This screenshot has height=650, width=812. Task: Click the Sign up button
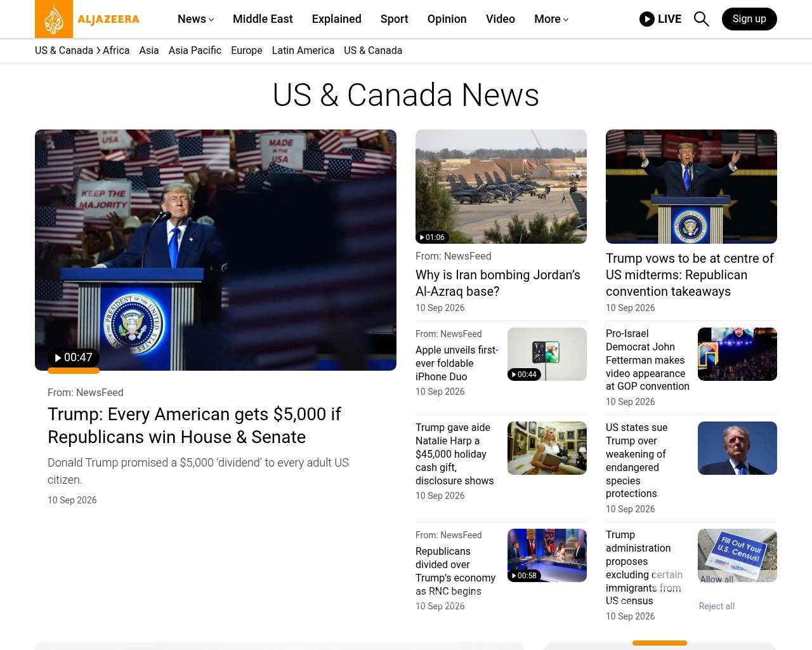point(749,19)
